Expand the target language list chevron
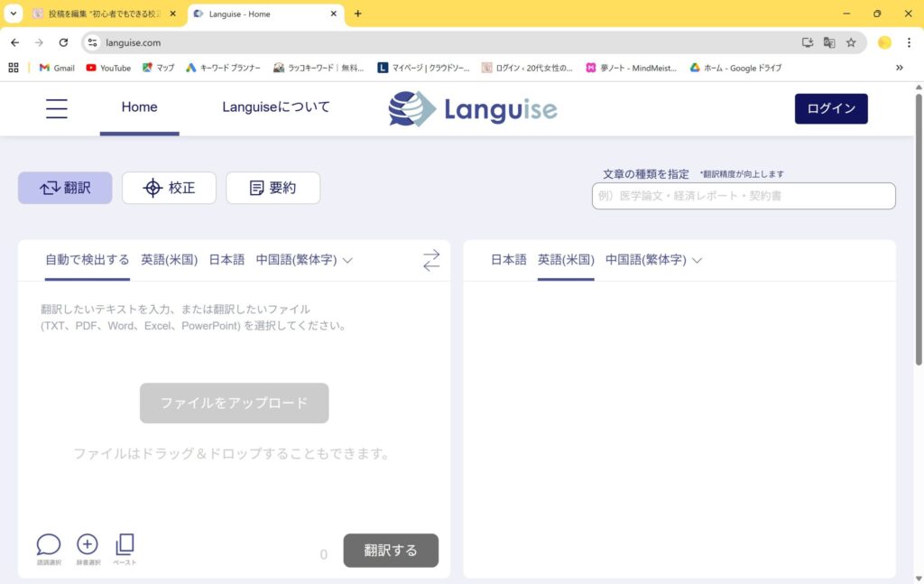924x584 pixels. pos(698,260)
